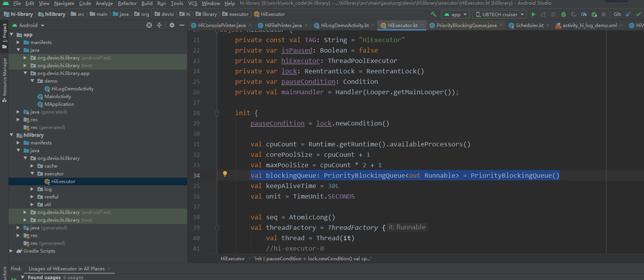Click hilibrary in the breadcrumb bar
644x280 pixels.
tap(52, 14)
